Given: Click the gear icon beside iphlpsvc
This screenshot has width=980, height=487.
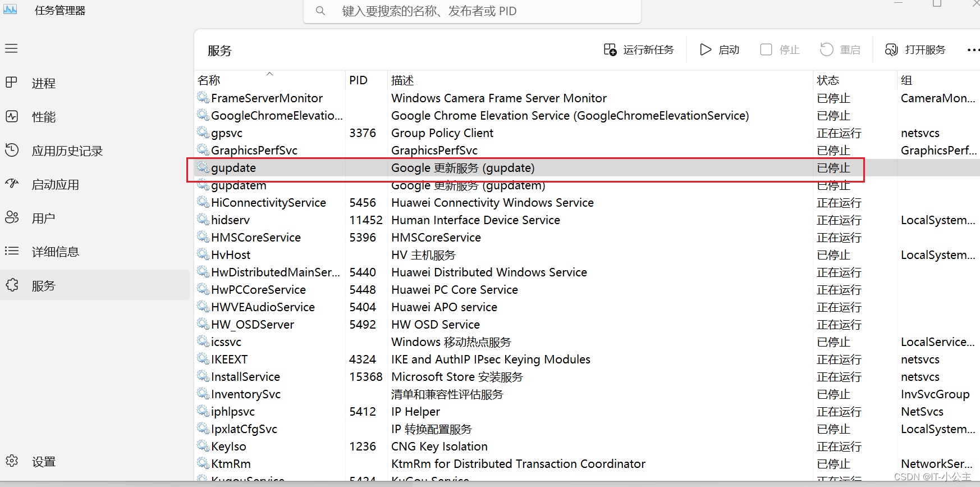Looking at the screenshot, I should click(203, 411).
